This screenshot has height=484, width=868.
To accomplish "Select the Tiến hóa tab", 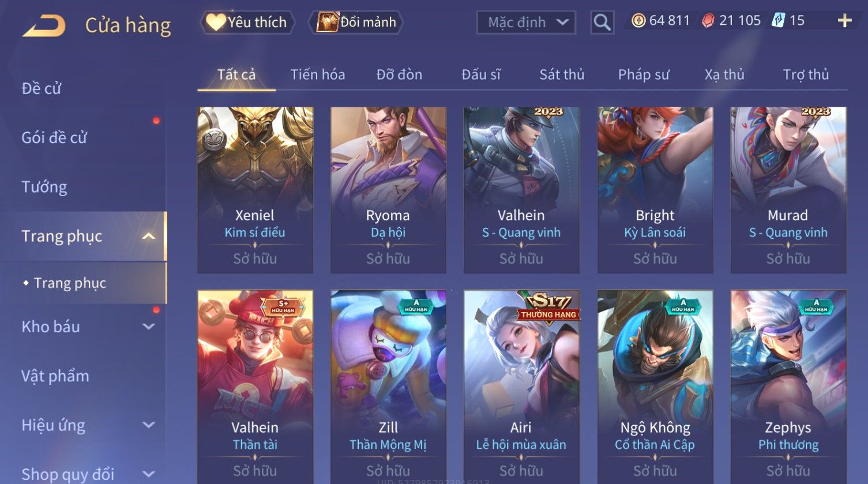I will [x=318, y=74].
